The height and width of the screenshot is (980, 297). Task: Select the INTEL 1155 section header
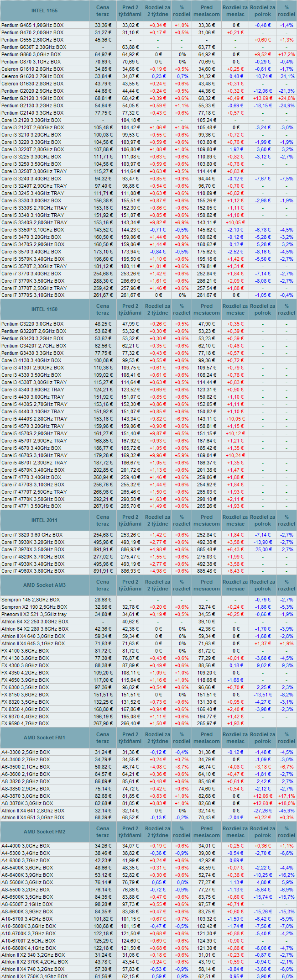click(45, 11)
